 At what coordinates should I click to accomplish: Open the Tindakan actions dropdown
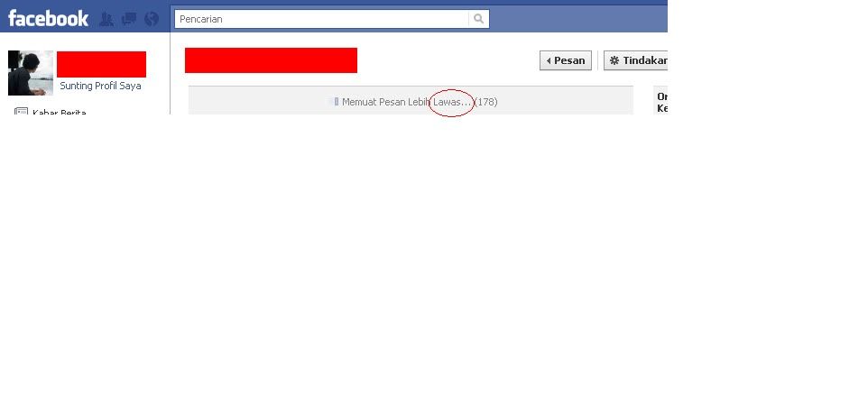pos(635,60)
